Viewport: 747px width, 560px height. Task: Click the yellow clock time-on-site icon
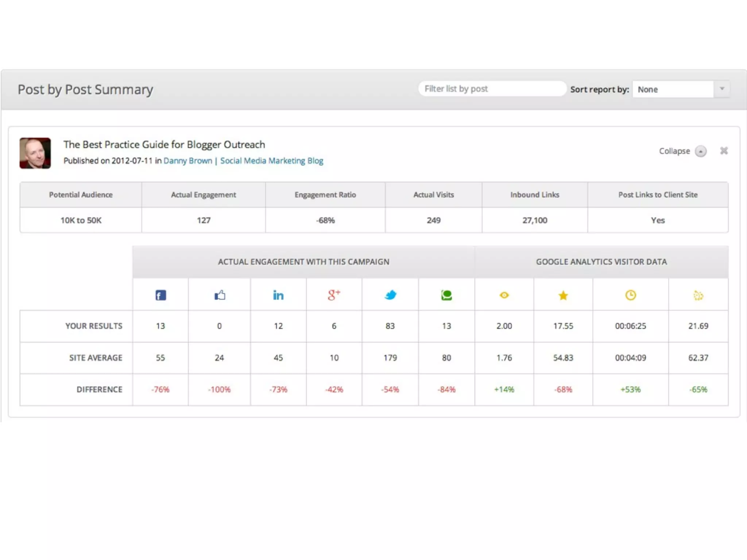pyautogui.click(x=630, y=295)
